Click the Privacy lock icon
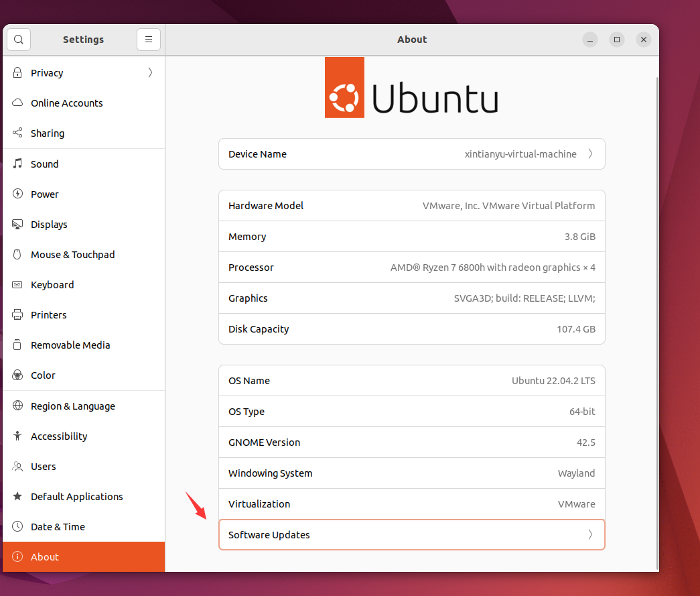 click(17, 72)
